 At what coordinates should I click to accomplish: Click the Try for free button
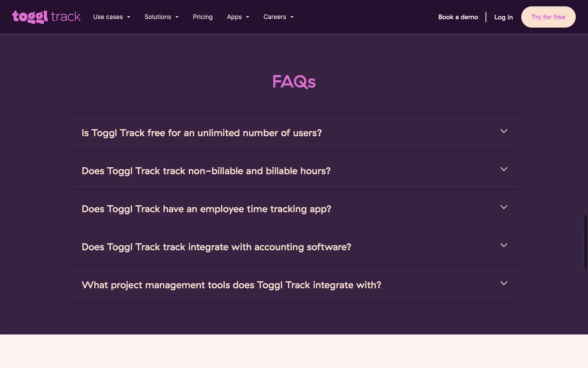click(x=548, y=17)
